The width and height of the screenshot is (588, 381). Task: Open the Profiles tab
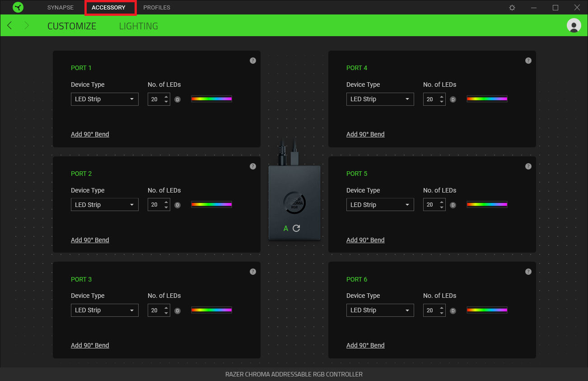click(157, 8)
